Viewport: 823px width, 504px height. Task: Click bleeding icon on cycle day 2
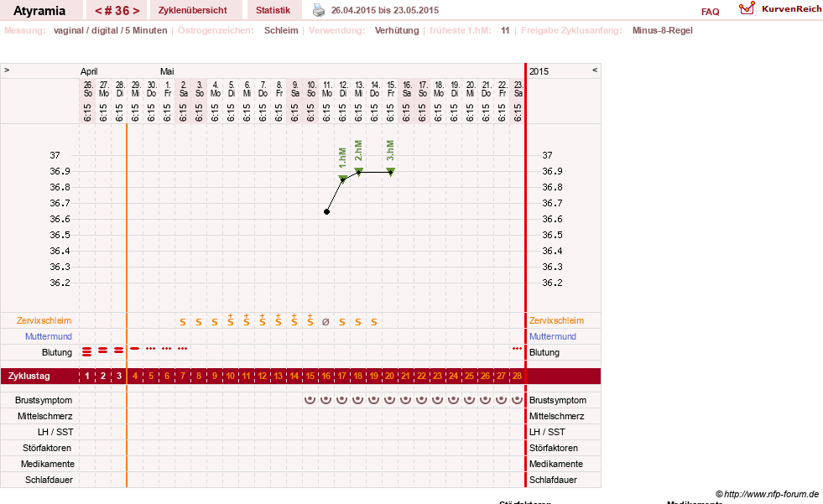(x=103, y=350)
